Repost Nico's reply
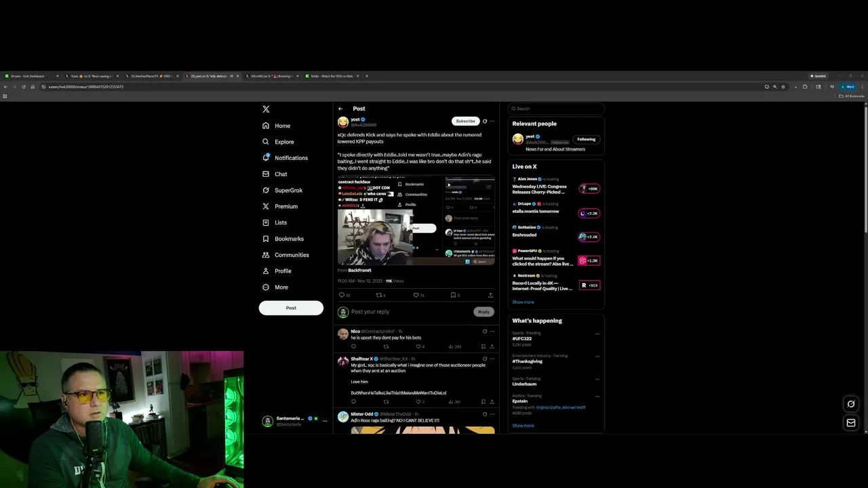This screenshot has height=488, width=868. 386,346
